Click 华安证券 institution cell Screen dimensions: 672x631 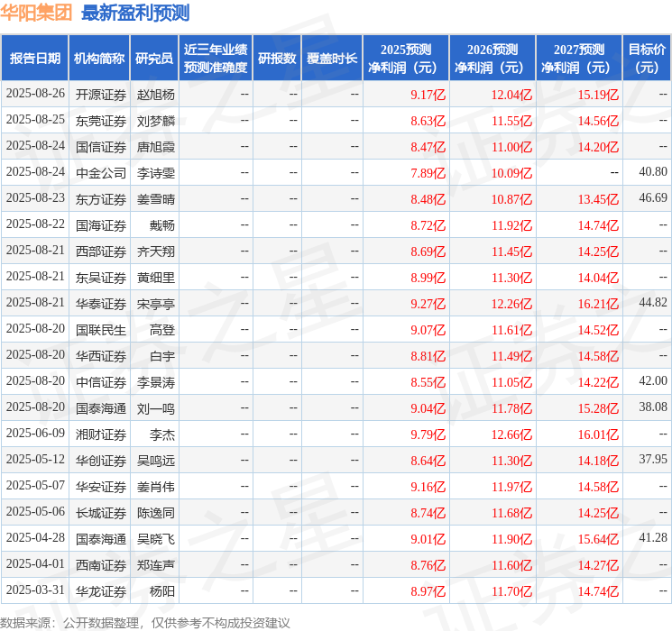101,487
